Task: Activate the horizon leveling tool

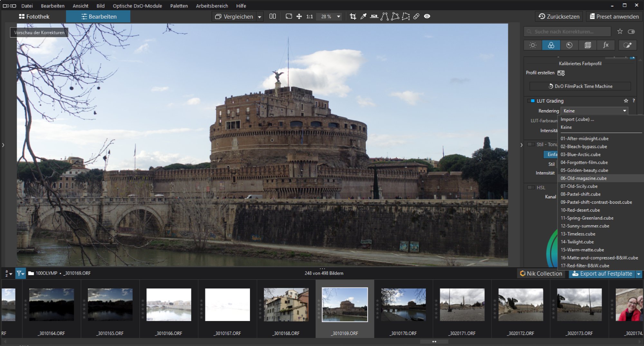Action: tap(374, 16)
